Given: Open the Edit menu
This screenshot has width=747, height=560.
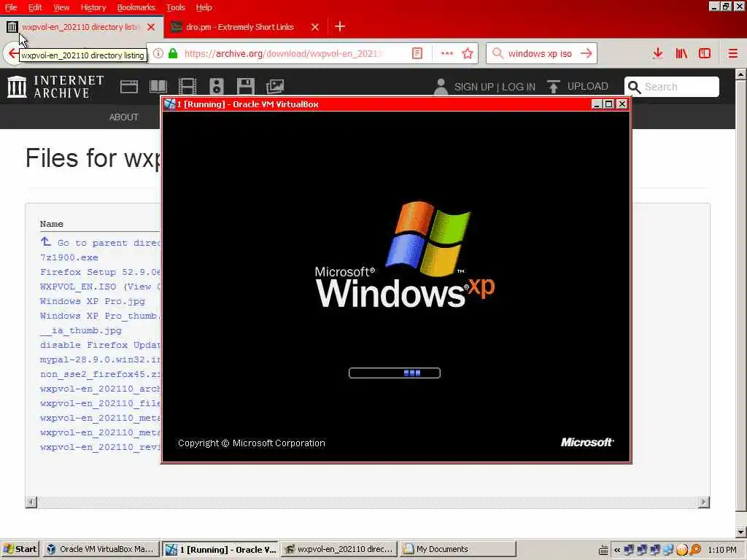Looking at the screenshot, I should click(35, 7).
